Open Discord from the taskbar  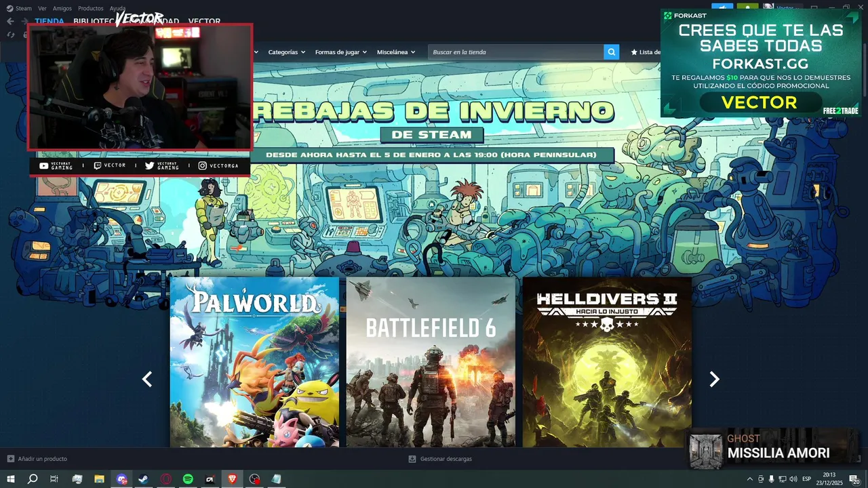click(x=121, y=479)
